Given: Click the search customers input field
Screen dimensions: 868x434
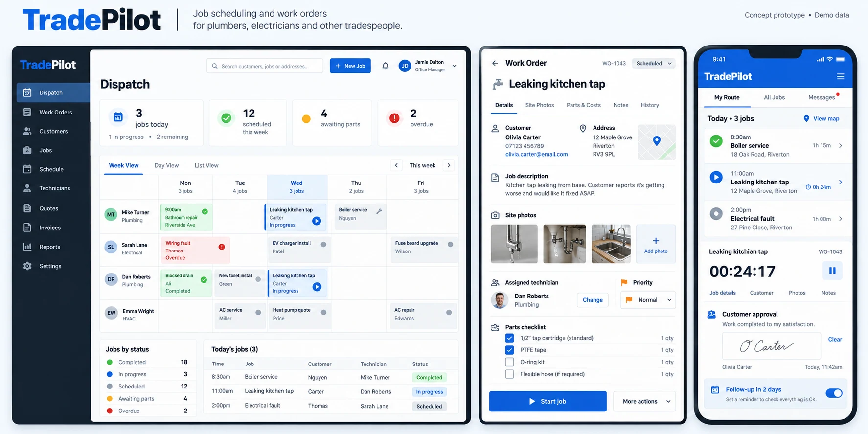Looking at the screenshot, I should click(x=265, y=66).
